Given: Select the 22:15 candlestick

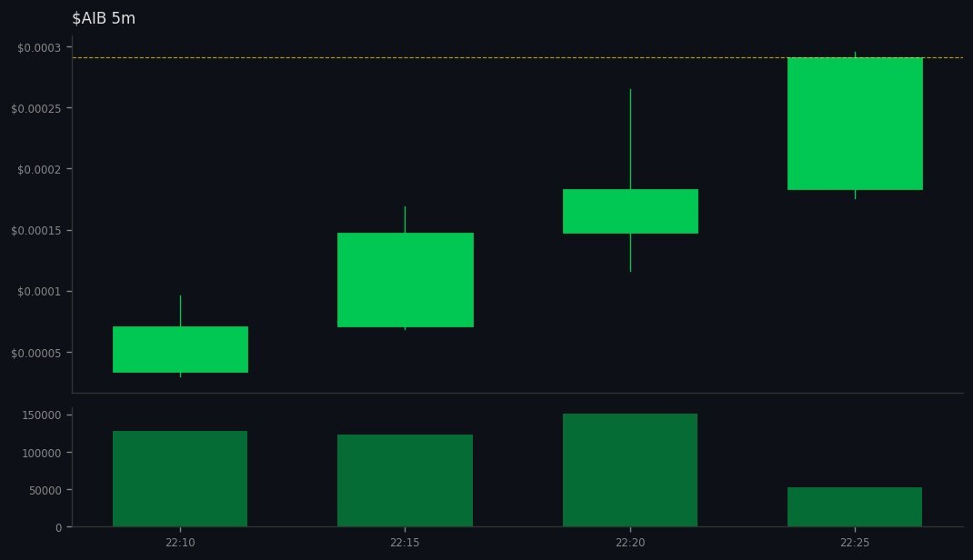Looking at the screenshot, I should pos(405,277).
